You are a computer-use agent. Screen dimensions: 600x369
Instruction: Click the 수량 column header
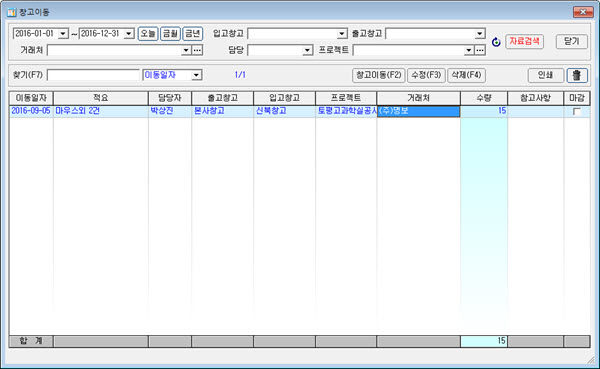tap(484, 98)
